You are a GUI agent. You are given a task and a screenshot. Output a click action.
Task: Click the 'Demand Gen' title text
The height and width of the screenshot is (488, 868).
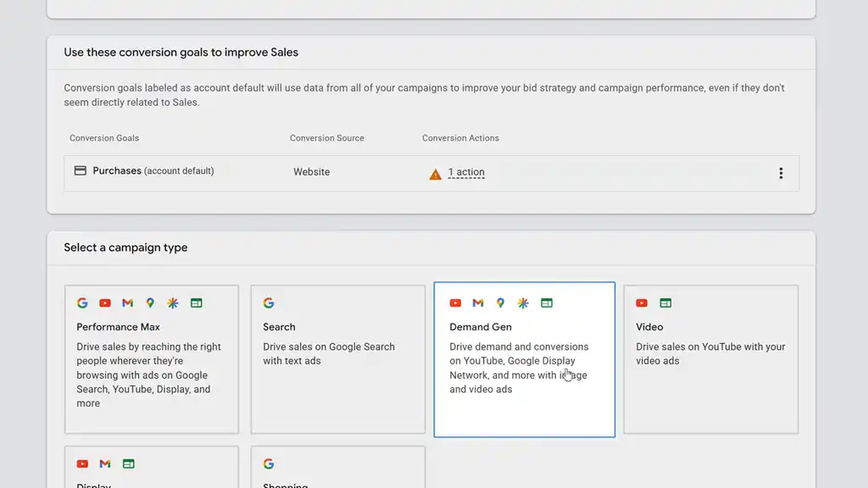(481, 327)
